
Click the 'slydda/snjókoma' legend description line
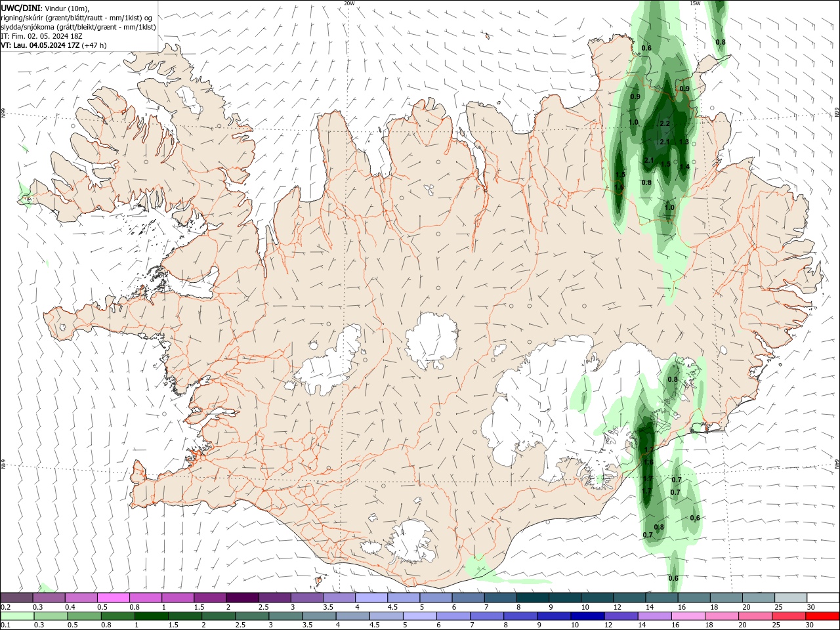[79, 27]
